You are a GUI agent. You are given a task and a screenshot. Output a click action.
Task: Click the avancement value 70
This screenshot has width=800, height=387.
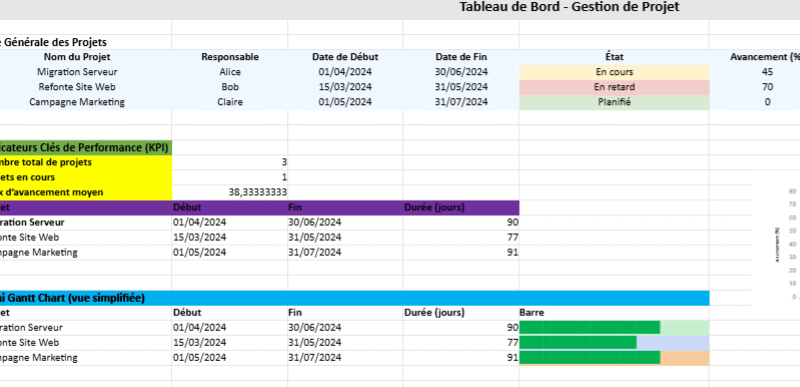tap(767, 87)
